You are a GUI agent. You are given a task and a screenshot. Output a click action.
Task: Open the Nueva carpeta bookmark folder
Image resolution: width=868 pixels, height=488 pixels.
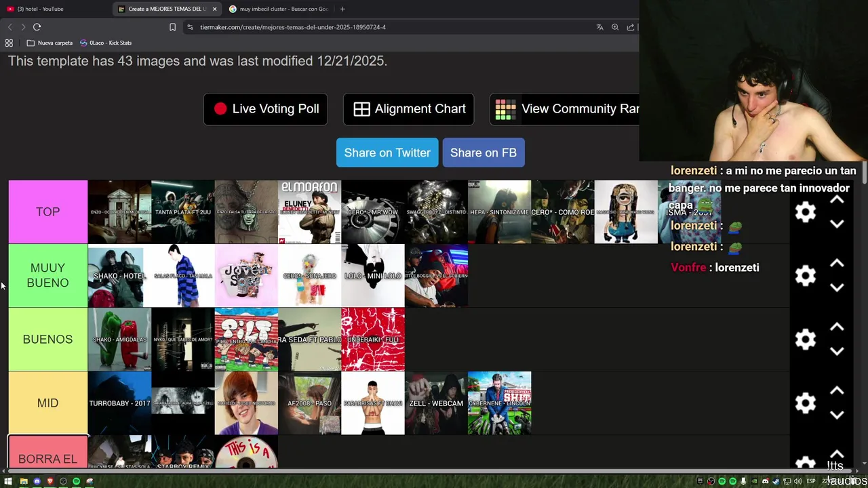click(50, 43)
